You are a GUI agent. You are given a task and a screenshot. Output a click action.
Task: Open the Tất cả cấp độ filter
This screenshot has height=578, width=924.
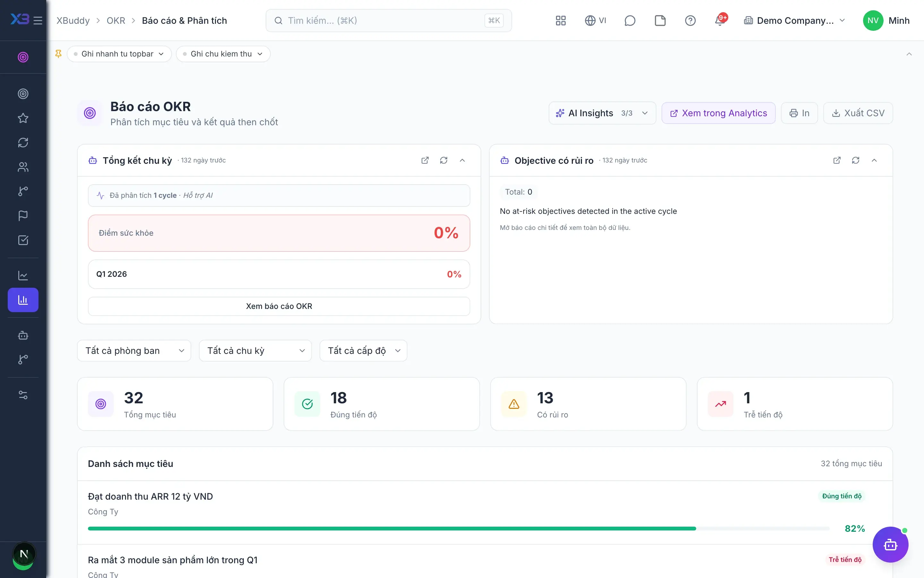363,351
